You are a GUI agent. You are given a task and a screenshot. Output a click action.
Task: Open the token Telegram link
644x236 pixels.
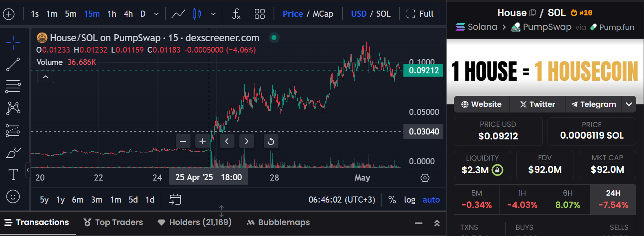594,104
